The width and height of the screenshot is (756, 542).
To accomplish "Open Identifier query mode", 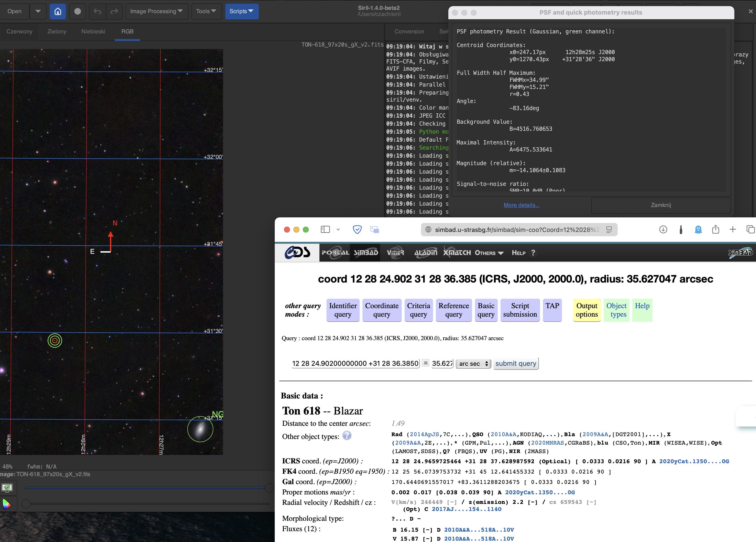I will (343, 310).
